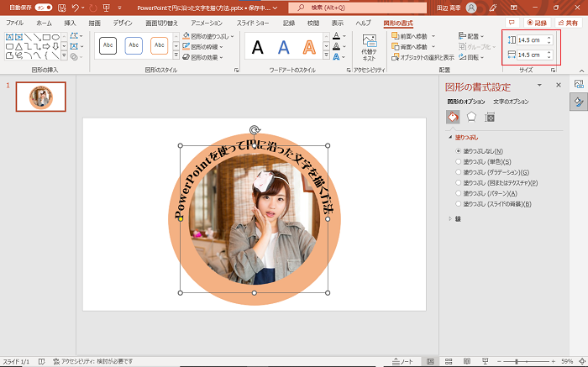Open the 挿入 tab
Screen dimensions: 588x367
pos(70,23)
